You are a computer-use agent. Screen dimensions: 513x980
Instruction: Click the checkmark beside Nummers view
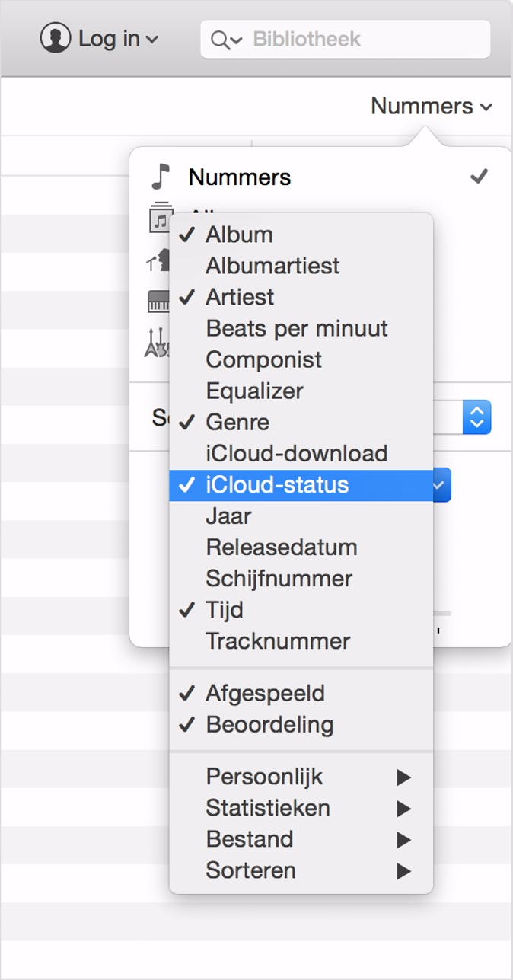pos(479,177)
